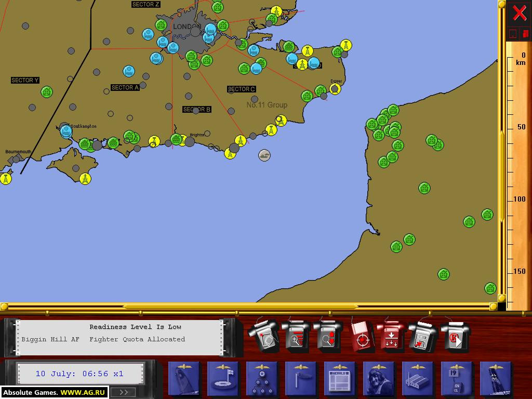
Task: Select the yellow radar tower north-east of Dover
Action: 345,45
